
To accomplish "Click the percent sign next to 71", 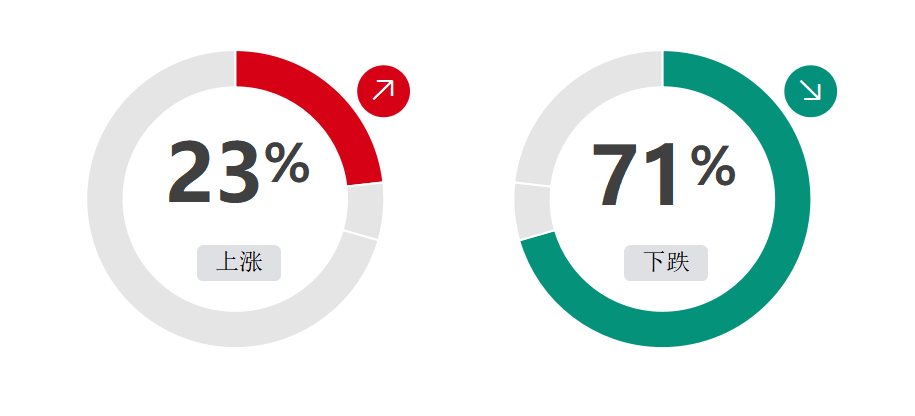I will [x=713, y=165].
